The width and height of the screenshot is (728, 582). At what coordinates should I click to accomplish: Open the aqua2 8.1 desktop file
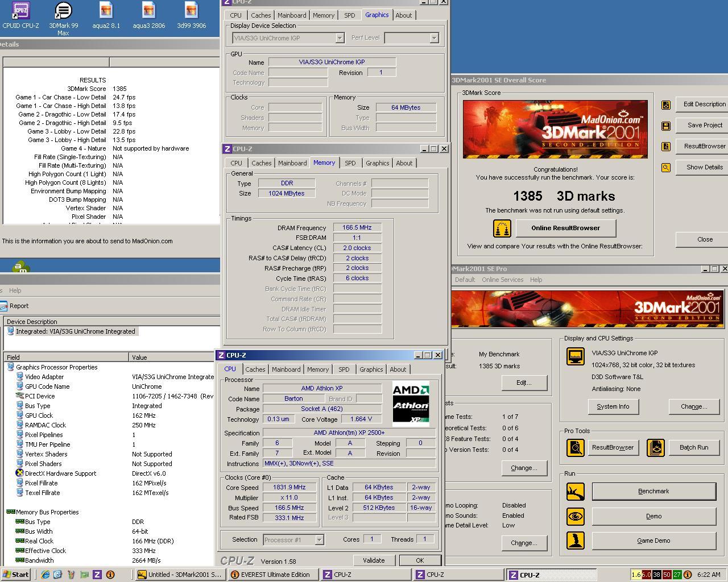106,15
